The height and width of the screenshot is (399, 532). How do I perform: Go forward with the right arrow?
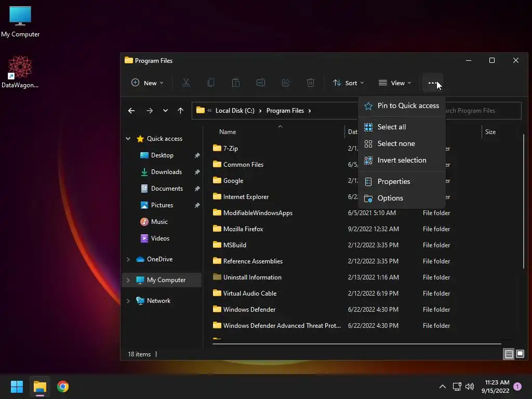coord(149,111)
